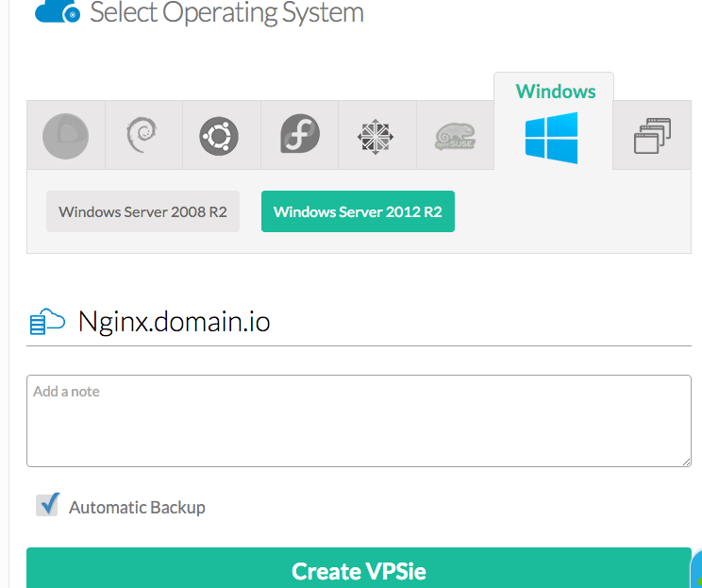Choose Windows Server 2008 R2
The width and height of the screenshot is (702, 588).
click(x=142, y=211)
